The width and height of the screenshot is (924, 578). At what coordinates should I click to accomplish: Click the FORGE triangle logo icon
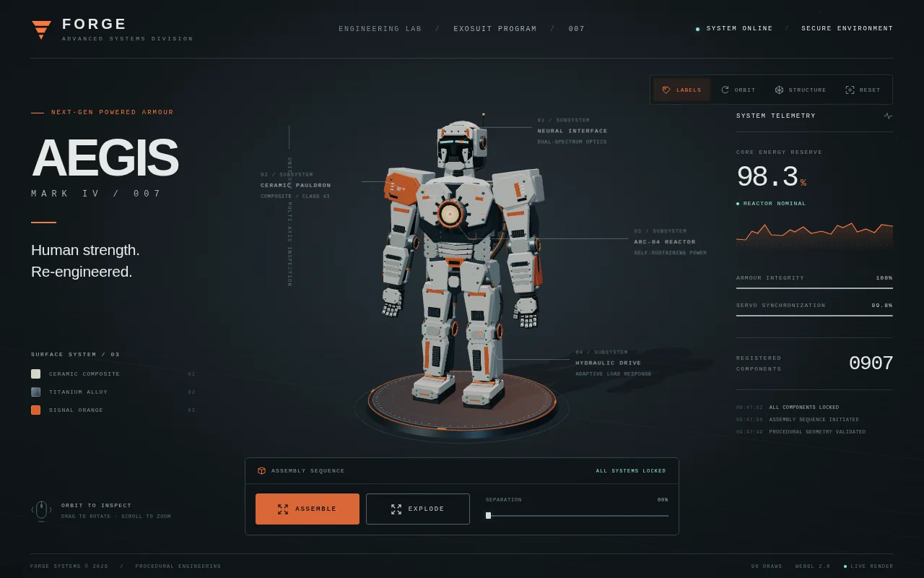[x=41, y=30]
